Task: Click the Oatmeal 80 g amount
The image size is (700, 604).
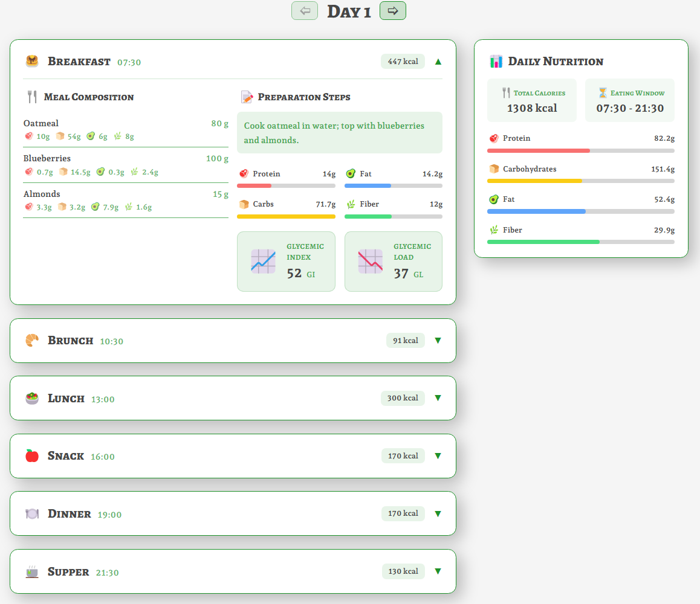Action: [x=219, y=124]
